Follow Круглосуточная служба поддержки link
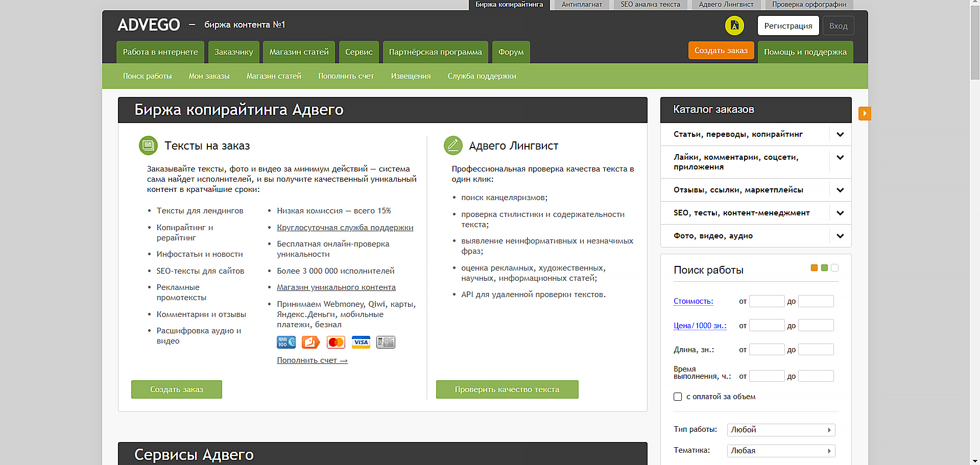 (345, 228)
